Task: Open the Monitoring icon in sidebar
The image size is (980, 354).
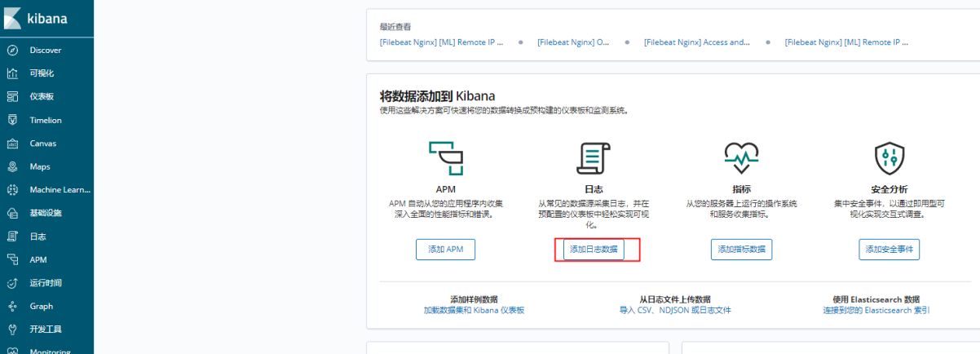Action: click(x=12, y=352)
